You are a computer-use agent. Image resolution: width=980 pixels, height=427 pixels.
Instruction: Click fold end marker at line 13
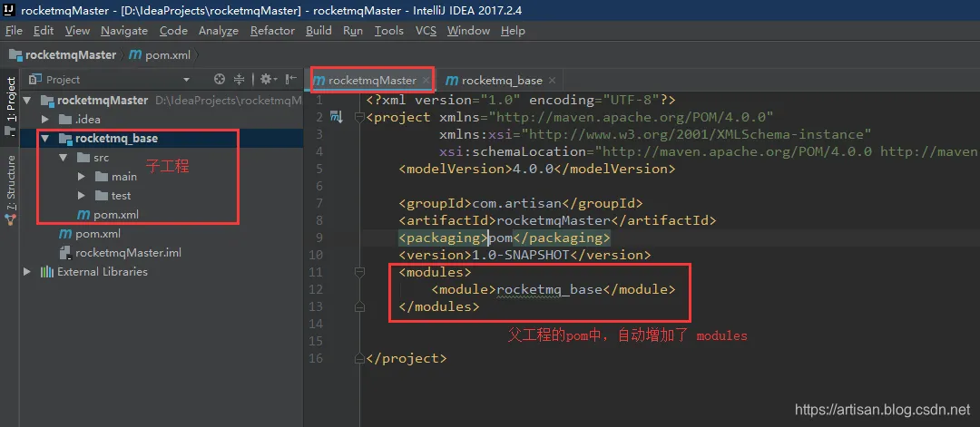(358, 306)
